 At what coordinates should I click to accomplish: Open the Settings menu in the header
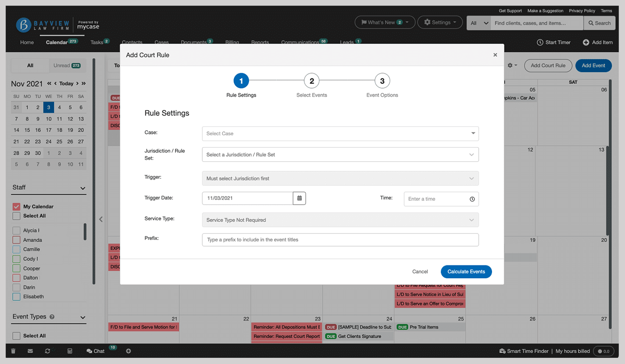(x=440, y=22)
